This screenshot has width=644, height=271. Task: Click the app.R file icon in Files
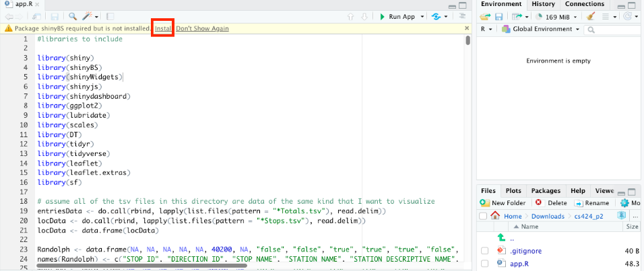pyautogui.click(x=501, y=263)
